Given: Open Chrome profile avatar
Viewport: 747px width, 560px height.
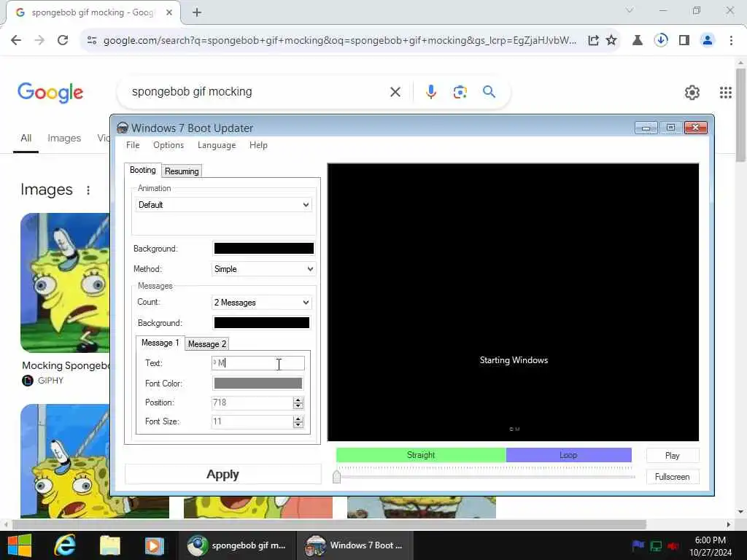Looking at the screenshot, I should 708,41.
